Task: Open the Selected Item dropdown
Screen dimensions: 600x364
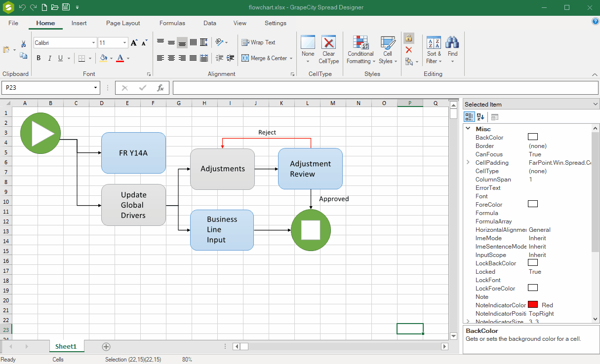Action: pyautogui.click(x=595, y=104)
